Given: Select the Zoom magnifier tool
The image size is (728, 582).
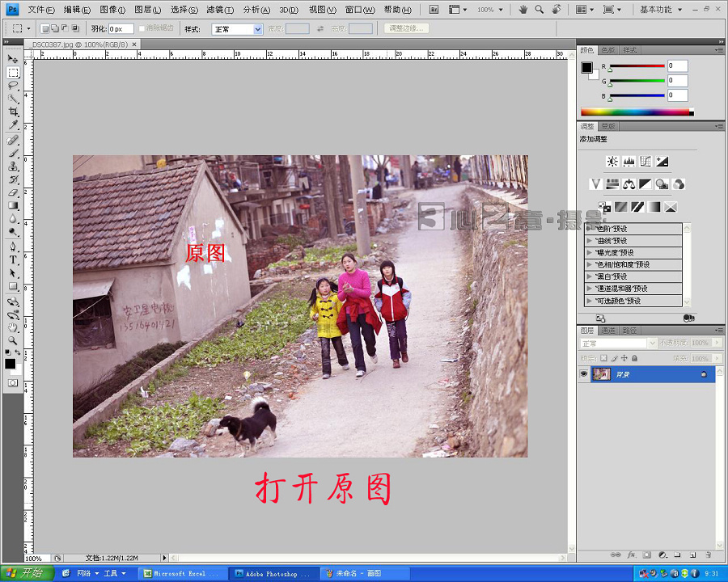Looking at the screenshot, I should [x=13, y=341].
